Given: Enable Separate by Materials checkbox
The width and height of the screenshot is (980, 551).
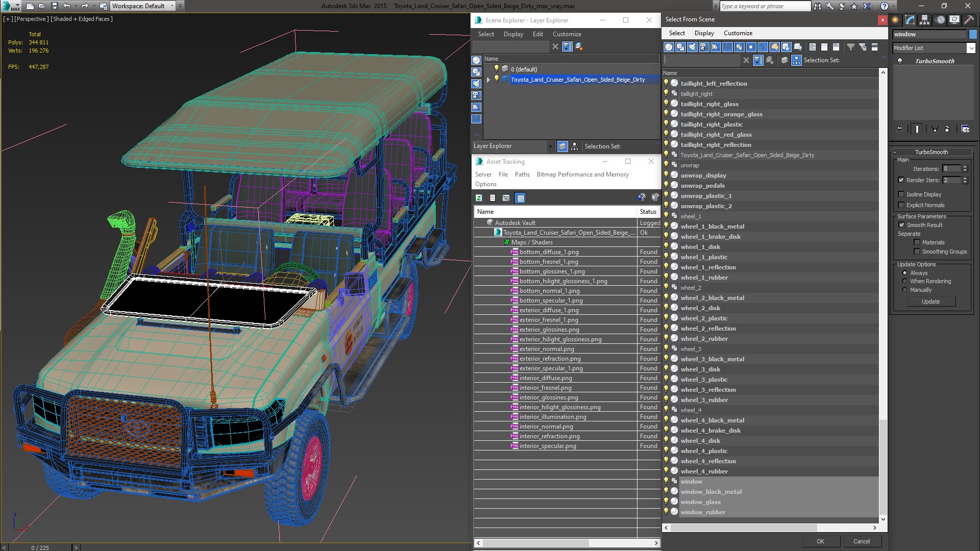Looking at the screenshot, I should 917,242.
